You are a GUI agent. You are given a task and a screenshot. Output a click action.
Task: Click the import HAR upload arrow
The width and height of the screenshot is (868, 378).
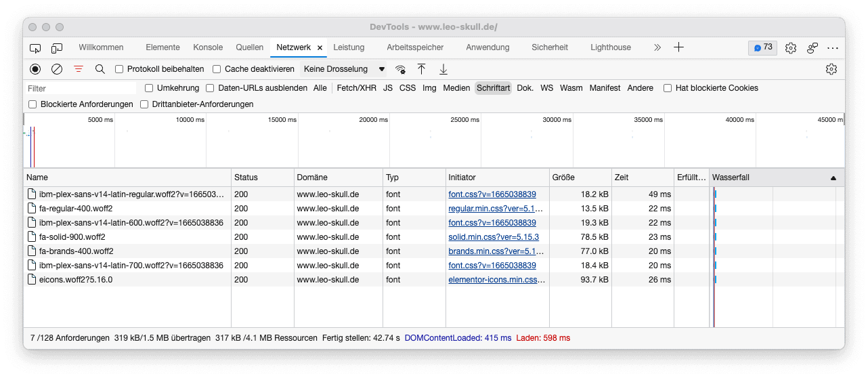(421, 69)
